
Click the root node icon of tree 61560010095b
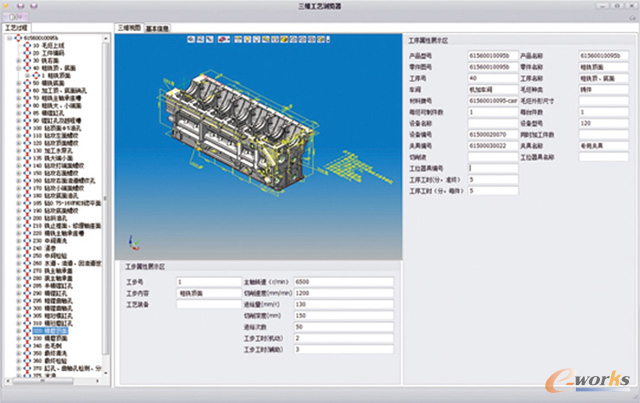click(x=17, y=38)
